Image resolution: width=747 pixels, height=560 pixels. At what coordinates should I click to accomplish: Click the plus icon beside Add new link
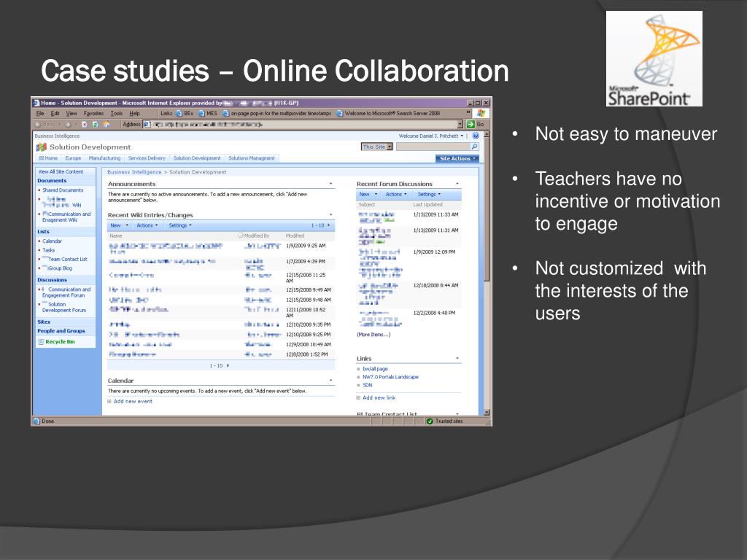point(358,397)
